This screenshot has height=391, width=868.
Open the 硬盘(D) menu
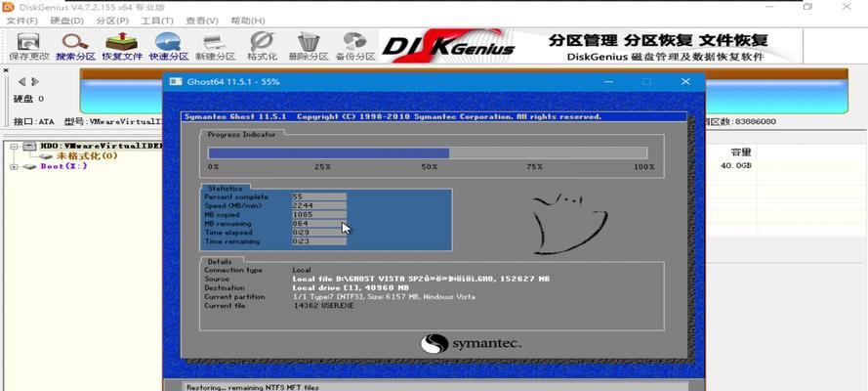[x=66, y=21]
